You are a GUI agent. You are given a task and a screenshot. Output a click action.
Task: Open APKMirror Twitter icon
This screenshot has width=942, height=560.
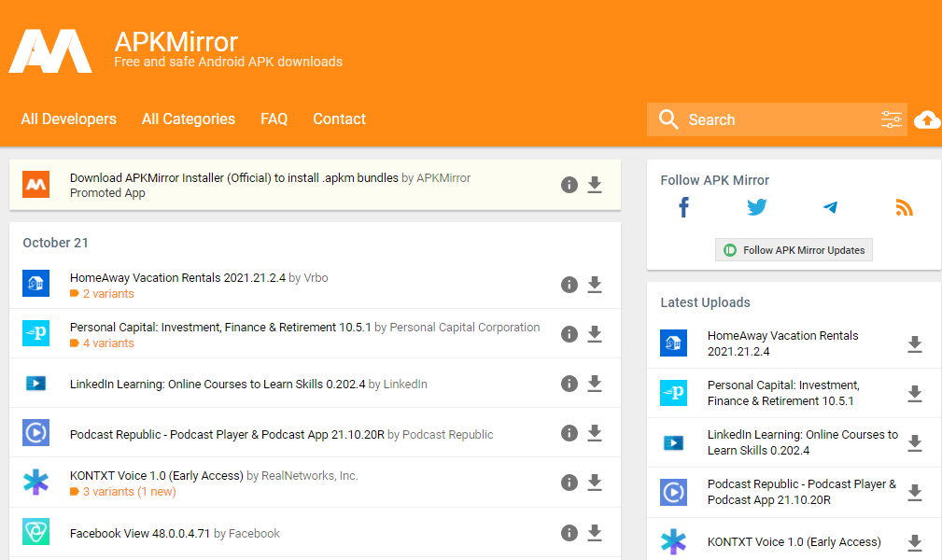[x=757, y=207]
